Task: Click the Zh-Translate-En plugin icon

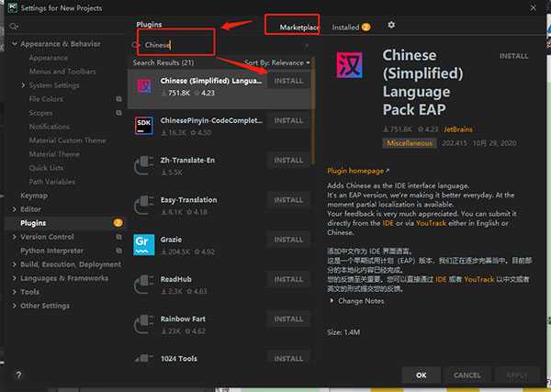Action: (144, 165)
